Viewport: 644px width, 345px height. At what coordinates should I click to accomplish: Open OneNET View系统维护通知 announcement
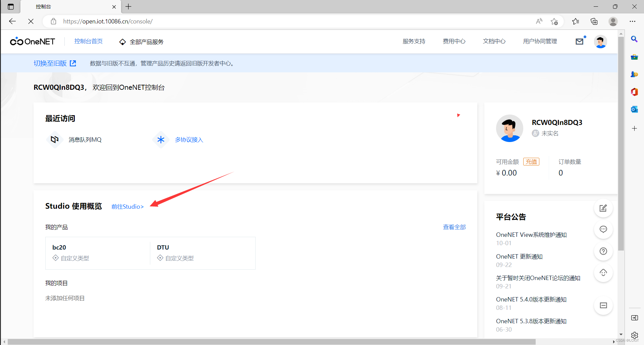point(531,235)
